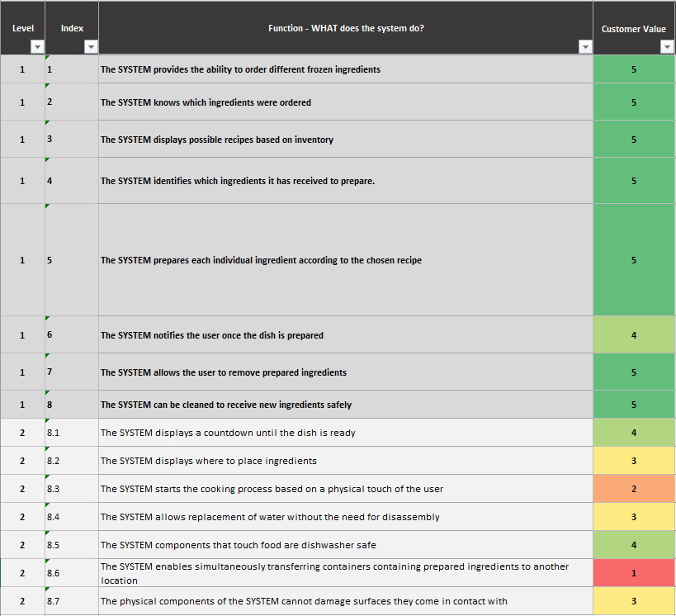Select cell 'The SYSTEM prepares each individual ingredient according to the chosen recipe'
Screen dimensions: 676x616
click(x=346, y=259)
